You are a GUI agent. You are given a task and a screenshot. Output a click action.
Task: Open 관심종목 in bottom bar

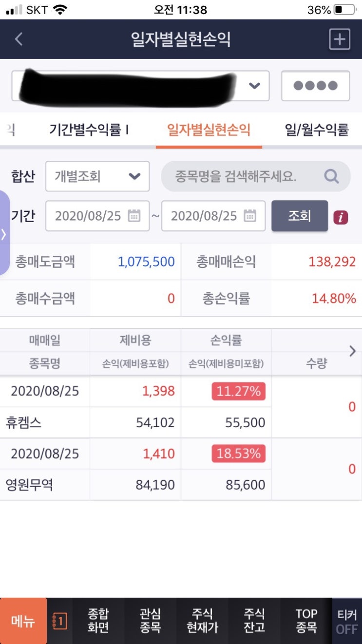click(x=150, y=621)
